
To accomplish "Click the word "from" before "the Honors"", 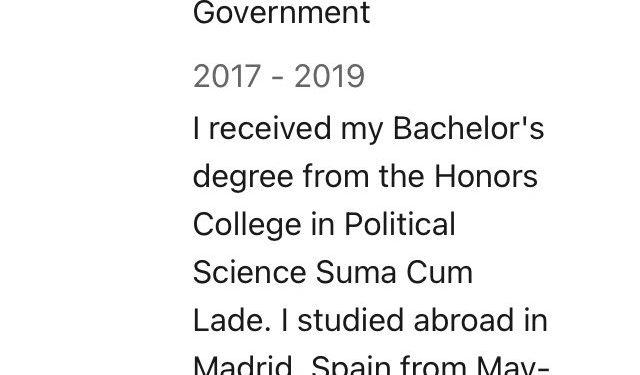I will [x=336, y=177].
